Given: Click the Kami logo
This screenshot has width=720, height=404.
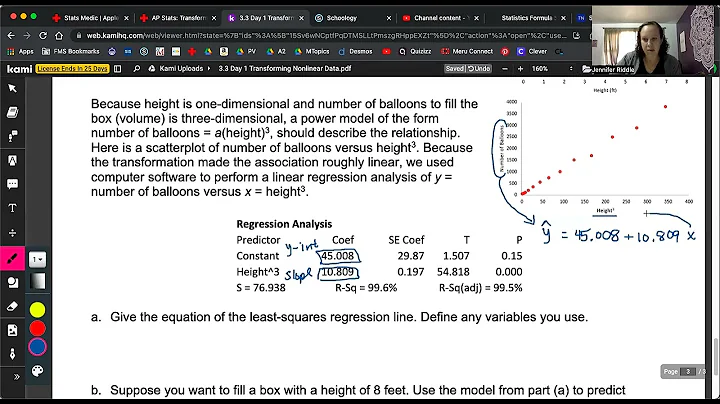Looking at the screenshot, I should tap(19, 69).
